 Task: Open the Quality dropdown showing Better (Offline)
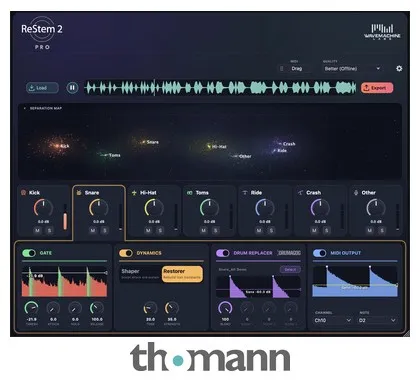point(352,69)
